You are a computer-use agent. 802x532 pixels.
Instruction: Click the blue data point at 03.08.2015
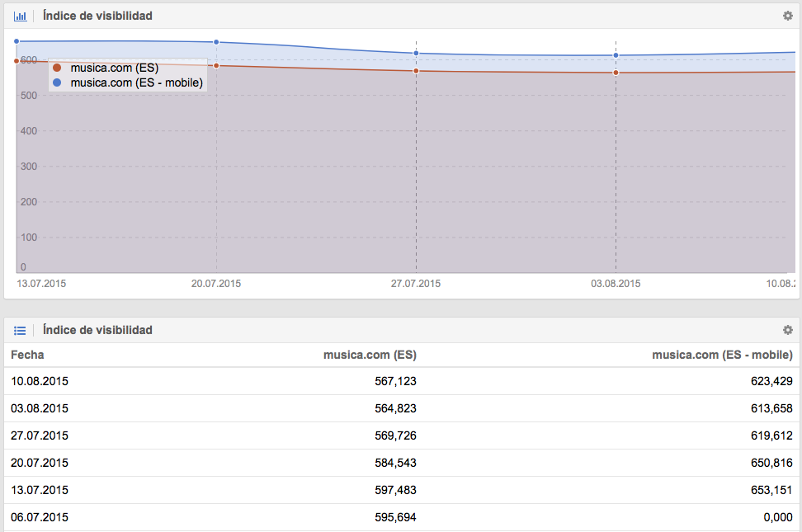point(616,55)
